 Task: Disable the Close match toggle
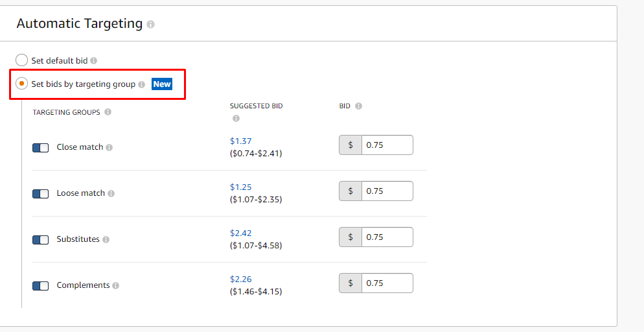point(41,148)
